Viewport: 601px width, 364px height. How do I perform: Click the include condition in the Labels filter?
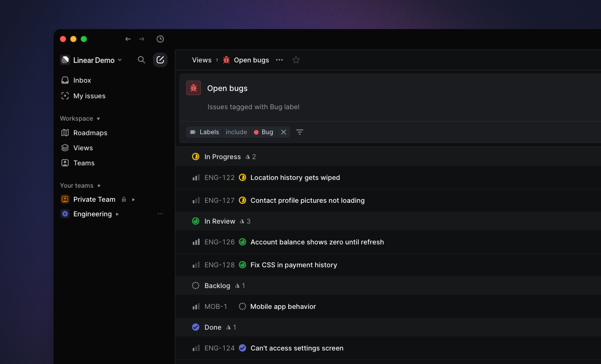(x=236, y=132)
